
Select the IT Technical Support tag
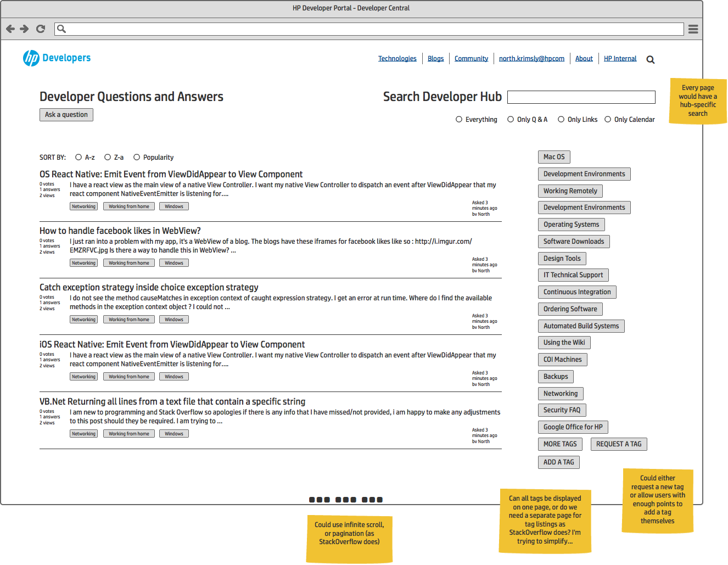pos(573,275)
